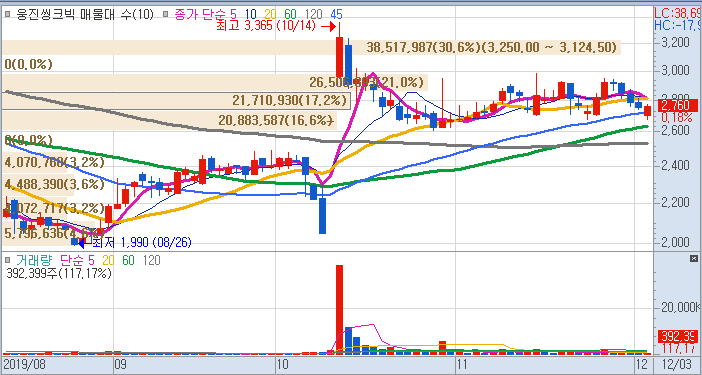Click the square icon before 거래량 label
Screen dimensions: 702x375
(8, 260)
